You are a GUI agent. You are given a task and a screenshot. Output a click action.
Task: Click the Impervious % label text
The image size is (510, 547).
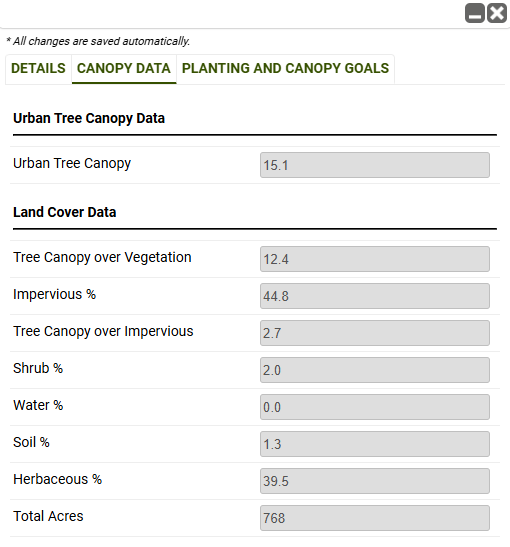click(54, 294)
